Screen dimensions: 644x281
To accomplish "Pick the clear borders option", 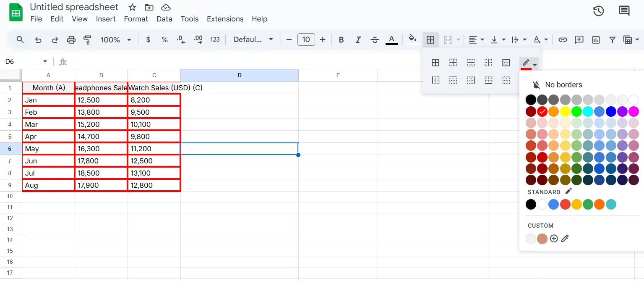I will click(506, 80).
